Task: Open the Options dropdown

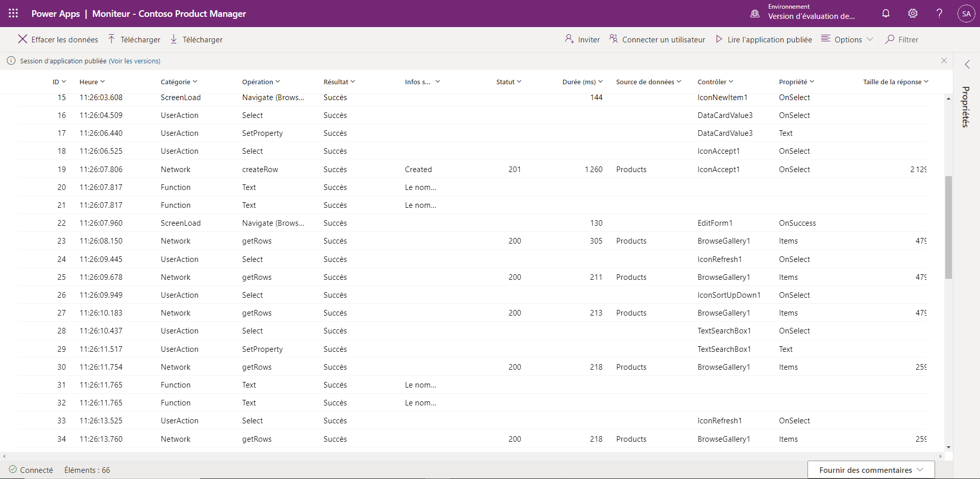Action: coord(847,39)
